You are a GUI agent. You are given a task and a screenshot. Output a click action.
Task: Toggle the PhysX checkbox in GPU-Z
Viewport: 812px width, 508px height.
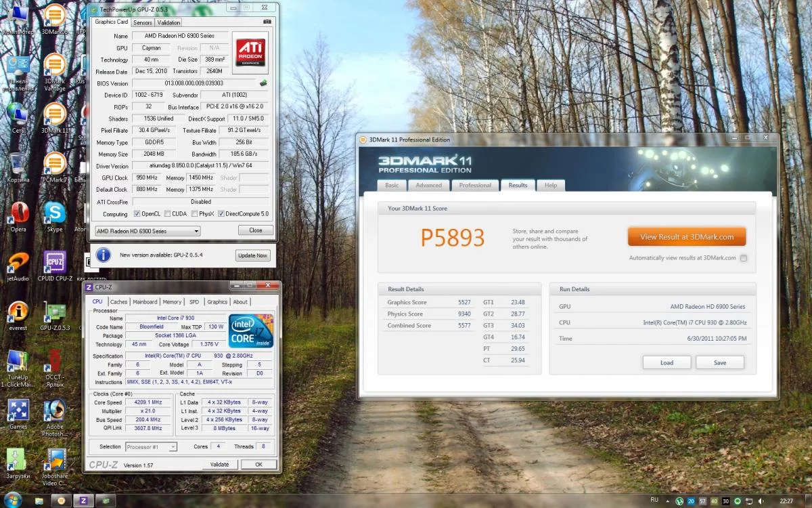click(x=195, y=213)
